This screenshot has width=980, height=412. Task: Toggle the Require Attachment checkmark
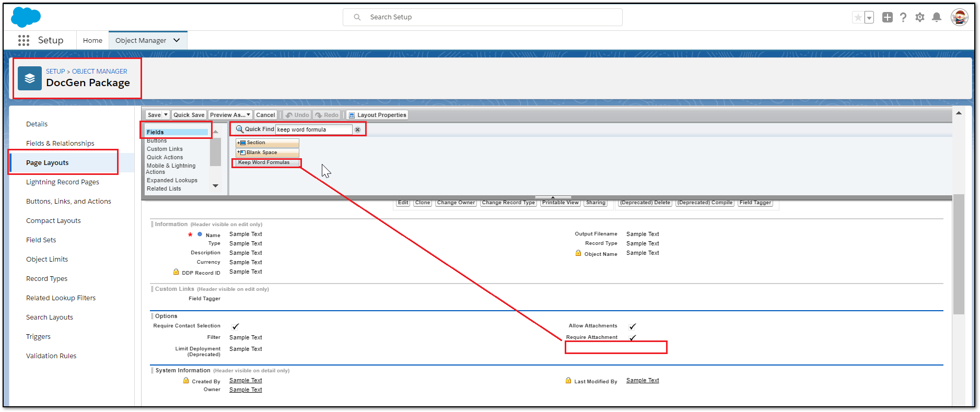tap(633, 338)
